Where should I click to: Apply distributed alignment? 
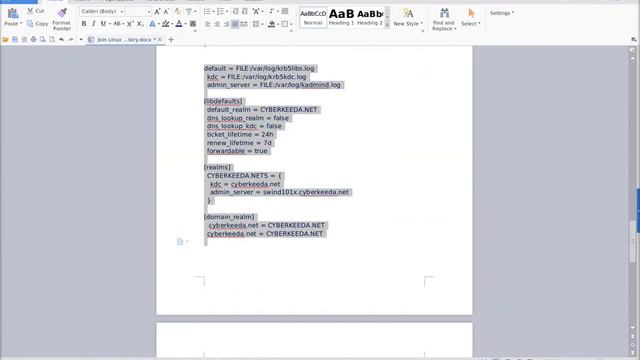pos(244,24)
